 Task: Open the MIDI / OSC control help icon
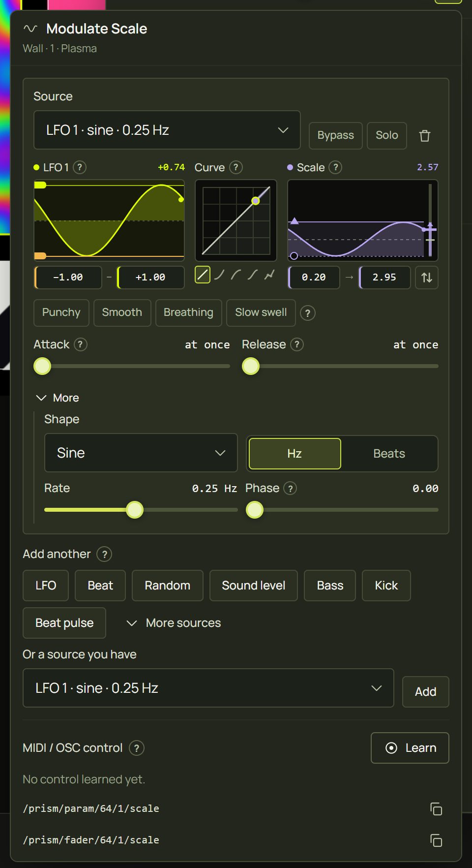click(x=137, y=748)
